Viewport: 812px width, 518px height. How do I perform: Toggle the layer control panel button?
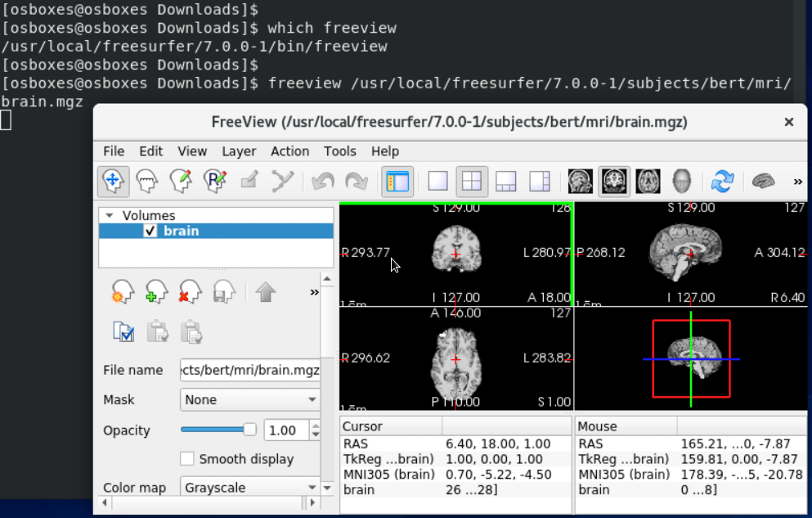tap(397, 181)
